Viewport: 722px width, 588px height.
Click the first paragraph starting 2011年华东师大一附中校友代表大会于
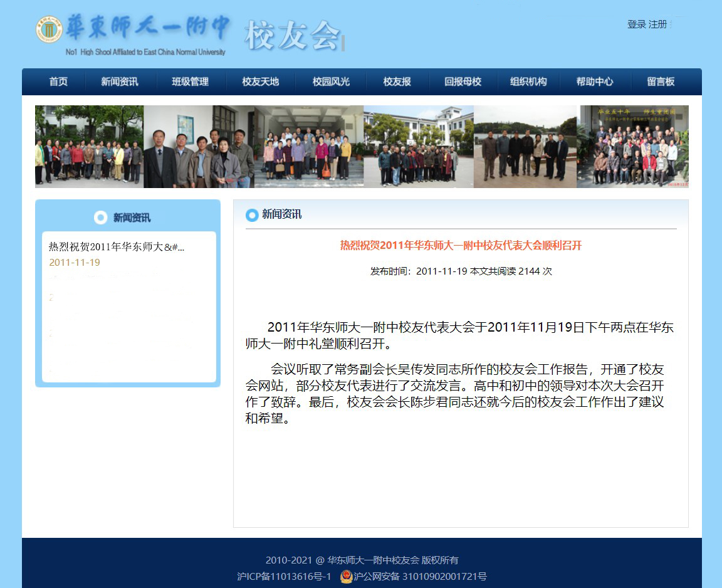point(459,335)
